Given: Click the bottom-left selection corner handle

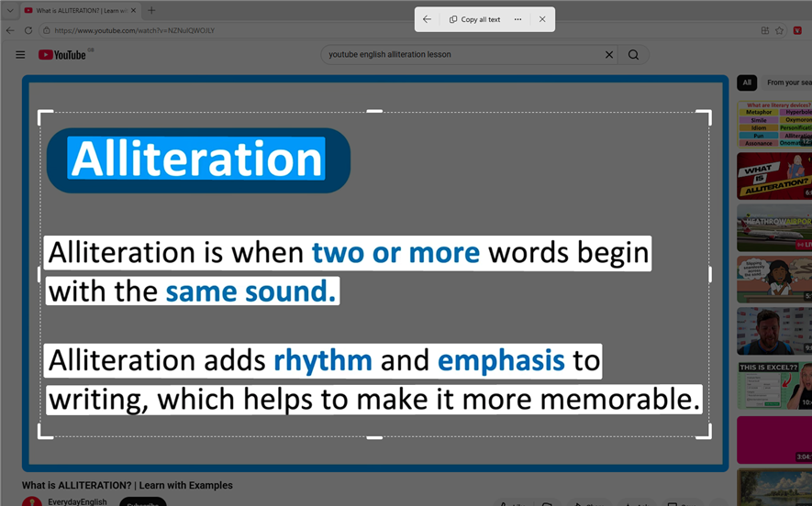Looking at the screenshot, I should pos(43,434).
